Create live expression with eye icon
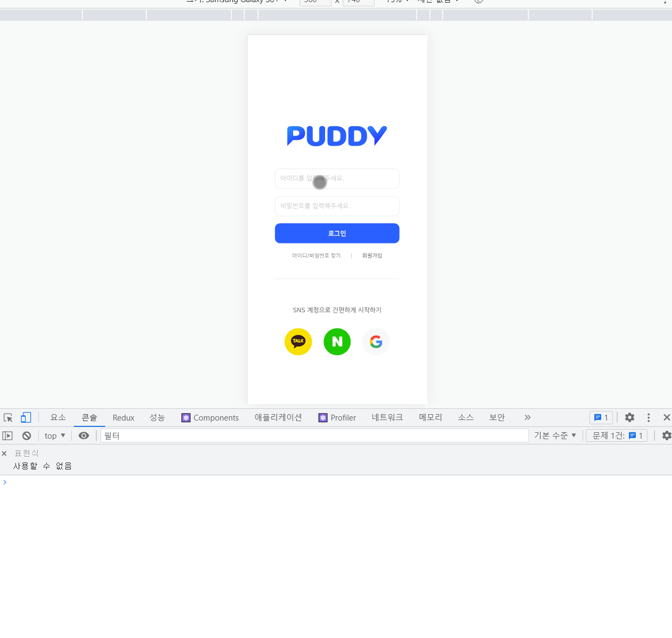This screenshot has height=638, width=672. point(84,436)
